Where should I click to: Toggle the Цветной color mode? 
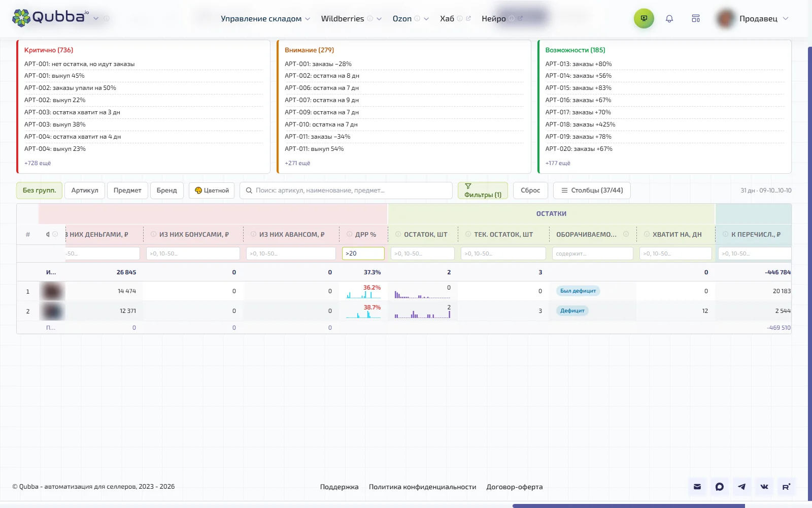(x=212, y=190)
